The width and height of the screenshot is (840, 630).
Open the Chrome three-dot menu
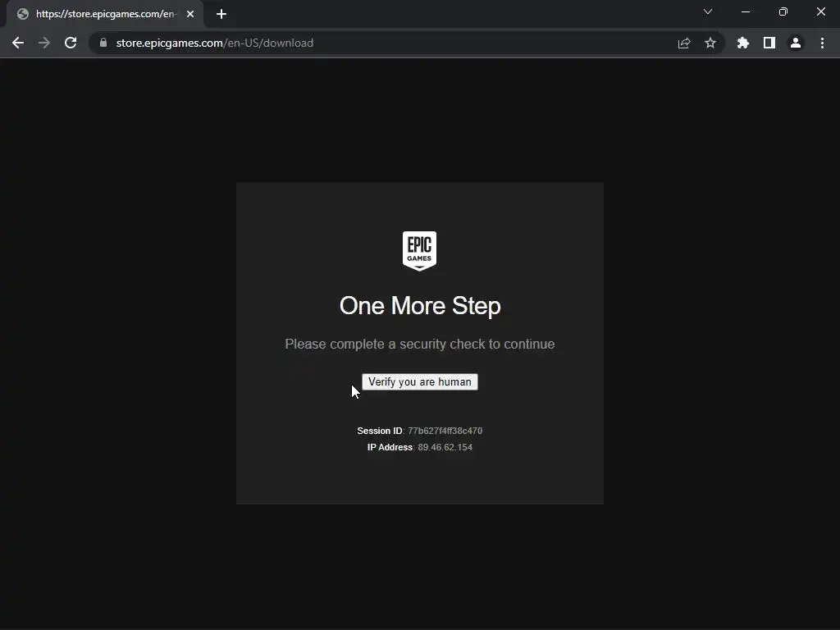[822, 43]
